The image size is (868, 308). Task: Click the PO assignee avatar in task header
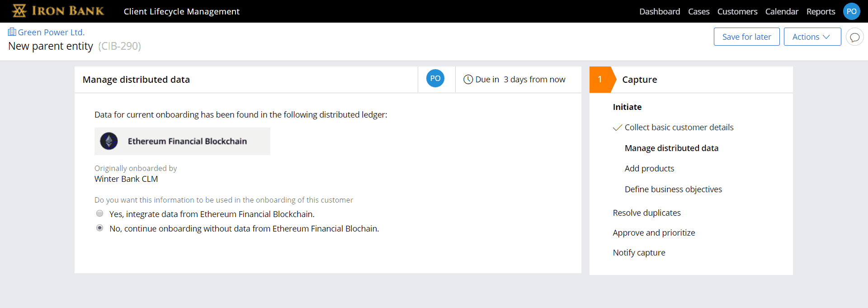pyautogui.click(x=435, y=79)
